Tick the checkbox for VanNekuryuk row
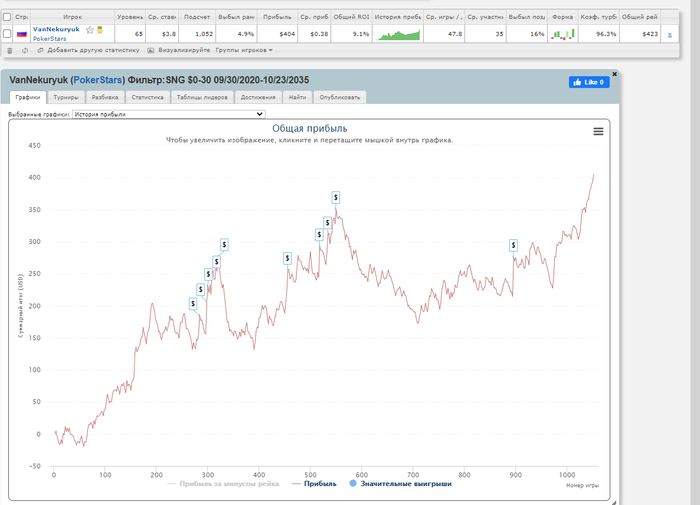The width and height of the screenshot is (700, 505). pos(7,34)
